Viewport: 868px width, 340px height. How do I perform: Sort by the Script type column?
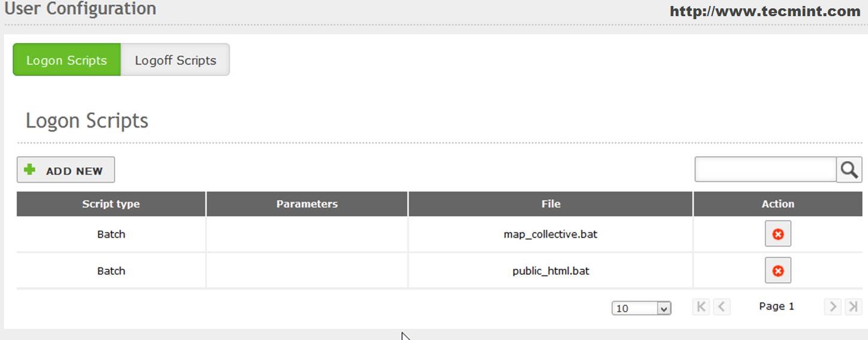coord(111,204)
